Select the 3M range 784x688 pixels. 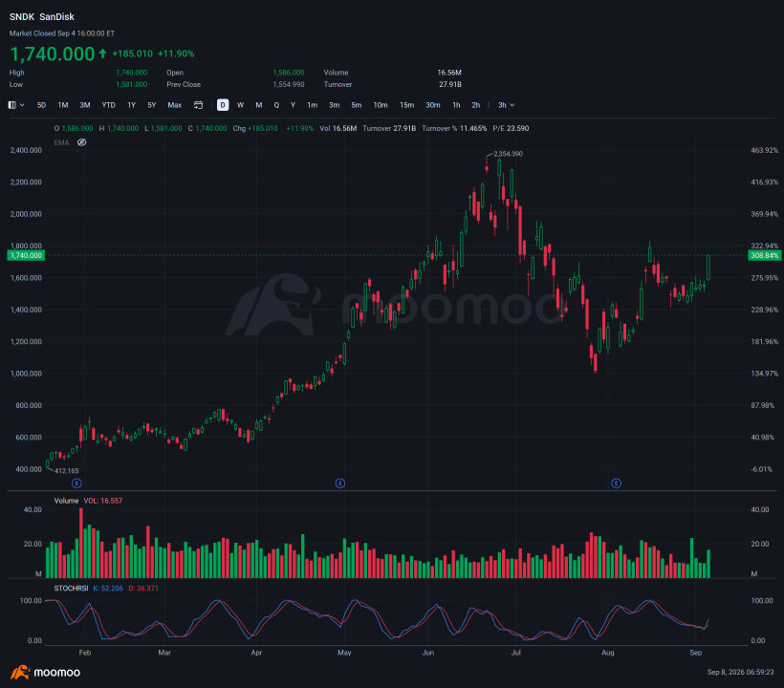click(85, 105)
